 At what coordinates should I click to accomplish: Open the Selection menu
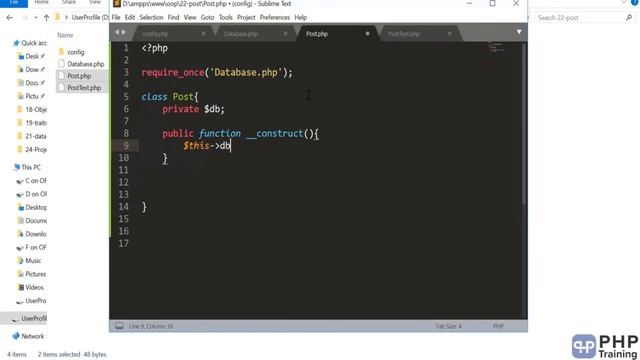point(151,18)
